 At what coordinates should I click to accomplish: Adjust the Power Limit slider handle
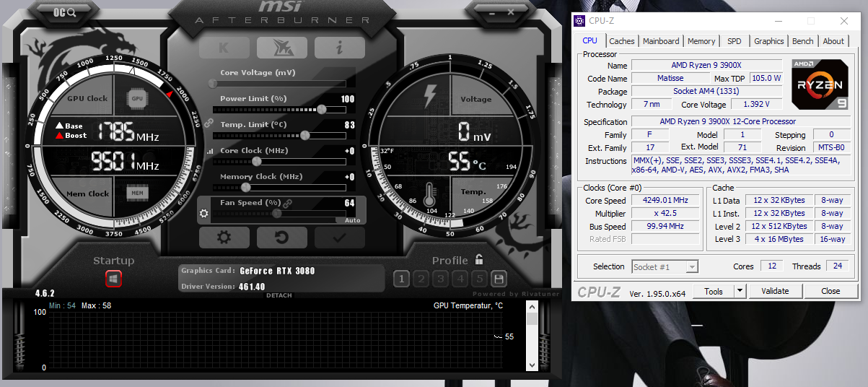(x=321, y=109)
